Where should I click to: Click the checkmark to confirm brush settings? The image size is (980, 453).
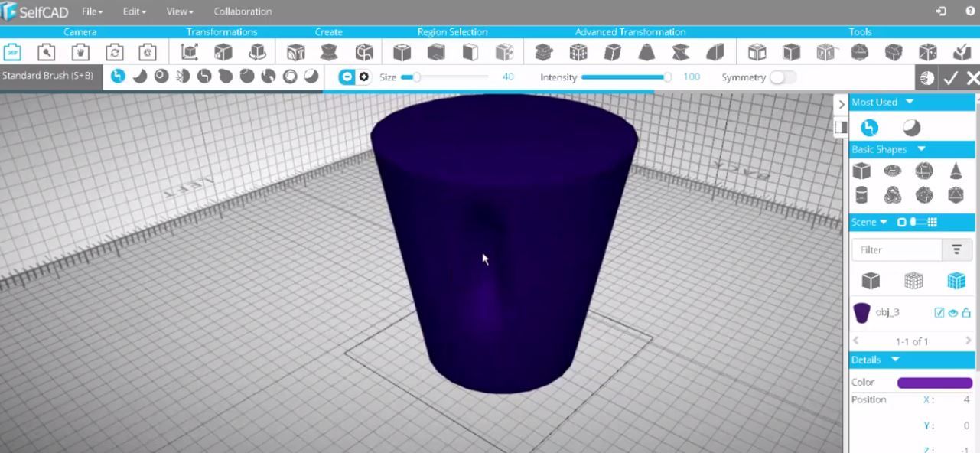pyautogui.click(x=951, y=77)
